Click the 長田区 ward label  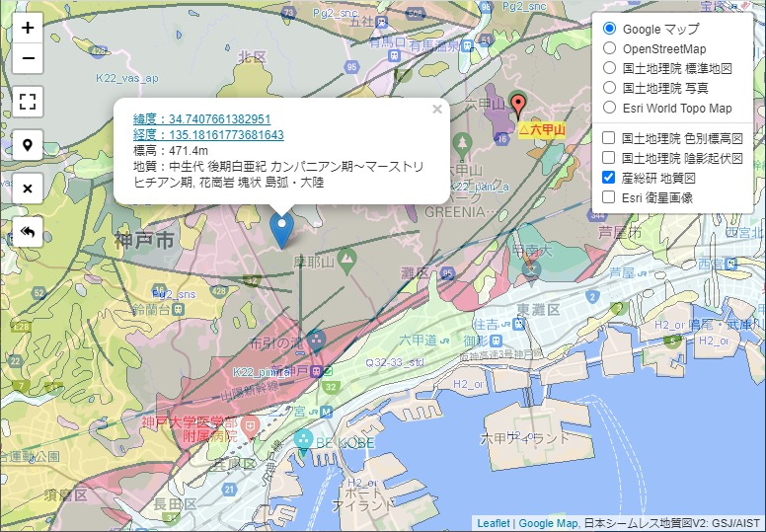point(175,504)
